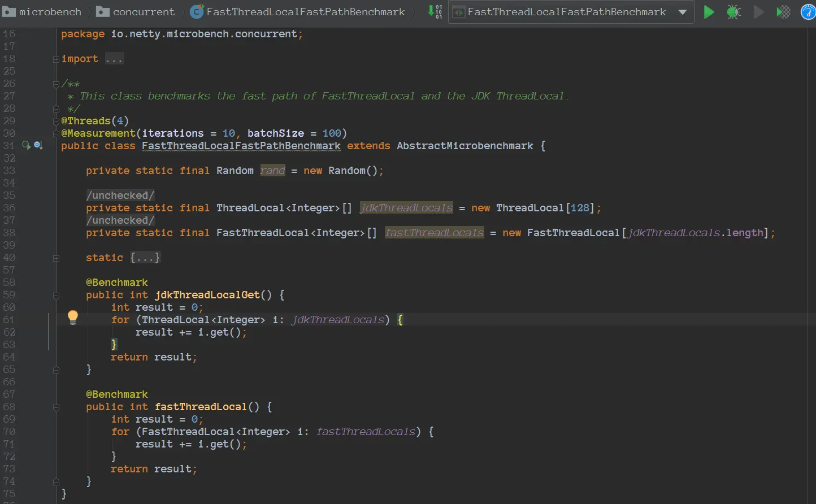Click 'jdkThreadLocals.length' on line 38

[x=696, y=233]
